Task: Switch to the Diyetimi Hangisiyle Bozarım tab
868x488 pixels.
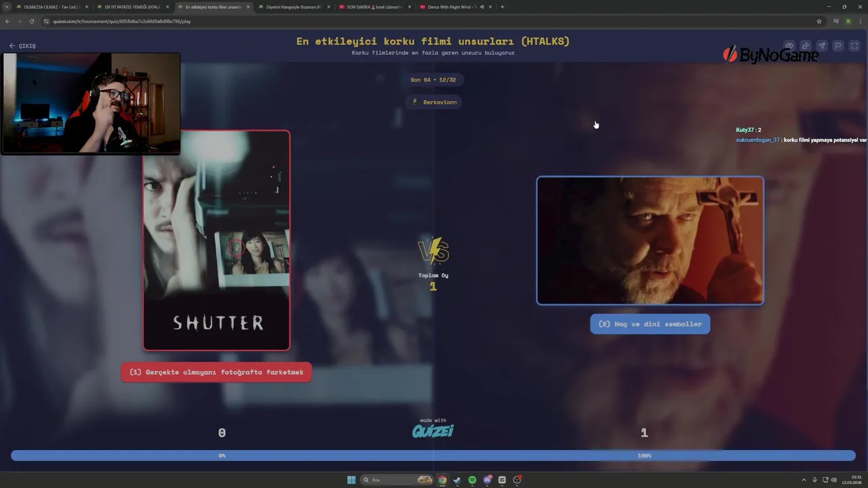Action: point(293,7)
